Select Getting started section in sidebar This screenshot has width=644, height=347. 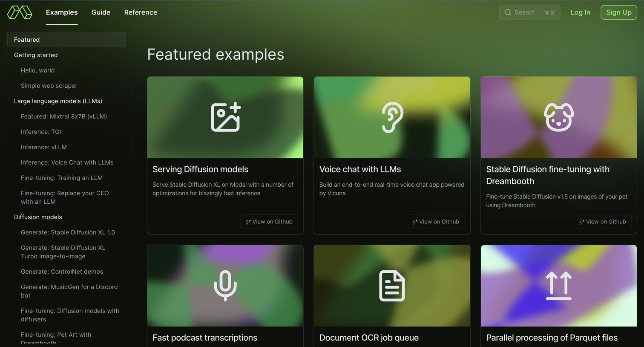[36, 55]
